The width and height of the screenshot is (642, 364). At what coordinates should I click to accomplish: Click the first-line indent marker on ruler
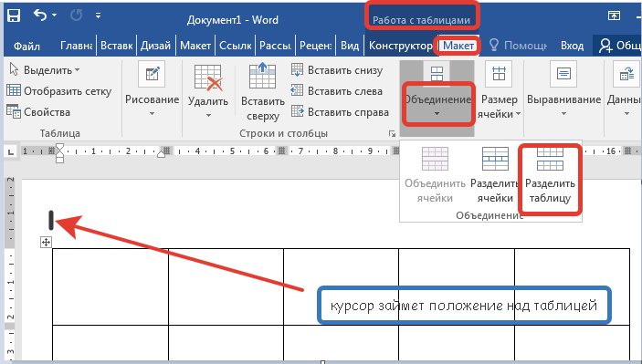(x=59, y=147)
